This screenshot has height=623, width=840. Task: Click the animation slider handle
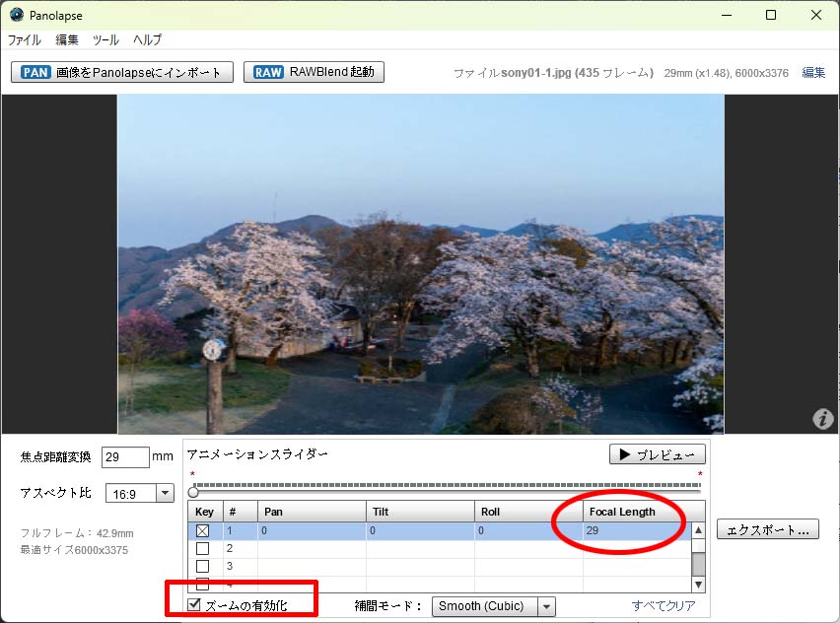point(194,491)
